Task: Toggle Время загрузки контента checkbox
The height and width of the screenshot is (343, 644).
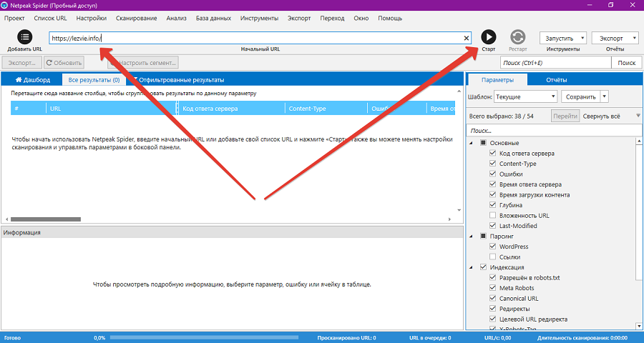Action: coord(492,195)
